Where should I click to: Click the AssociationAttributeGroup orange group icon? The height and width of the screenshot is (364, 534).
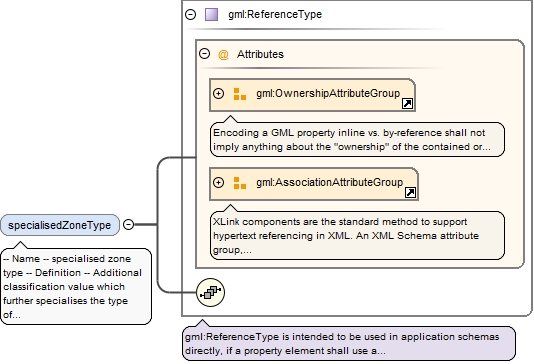(x=240, y=183)
